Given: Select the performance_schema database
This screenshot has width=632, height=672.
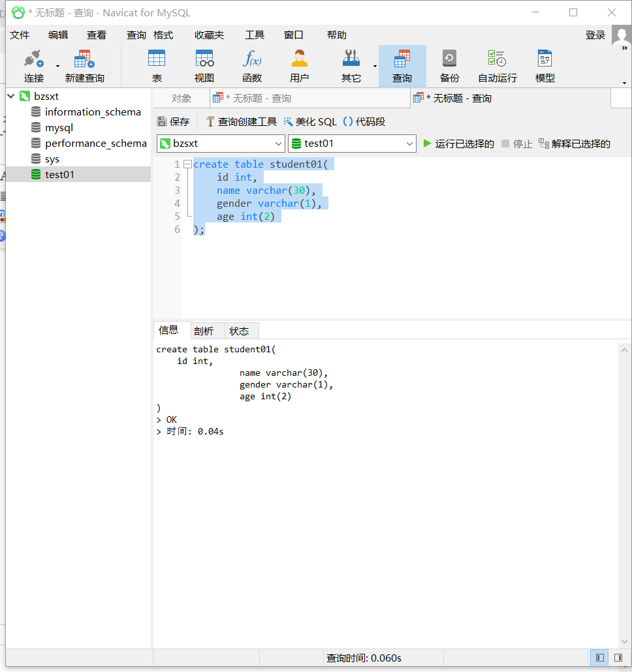Looking at the screenshot, I should pyautogui.click(x=95, y=143).
